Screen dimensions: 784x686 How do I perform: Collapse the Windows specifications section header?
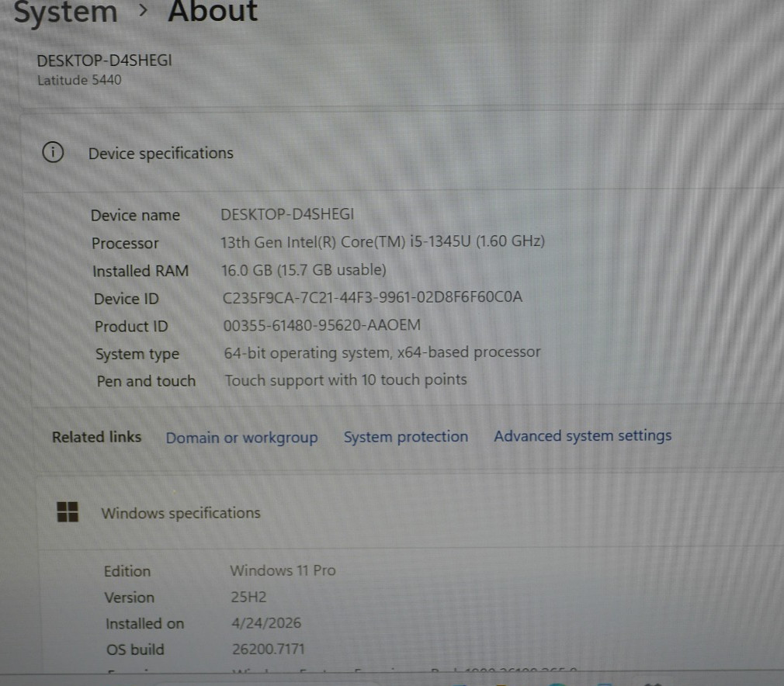pyautogui.click(x=410, y=512)
